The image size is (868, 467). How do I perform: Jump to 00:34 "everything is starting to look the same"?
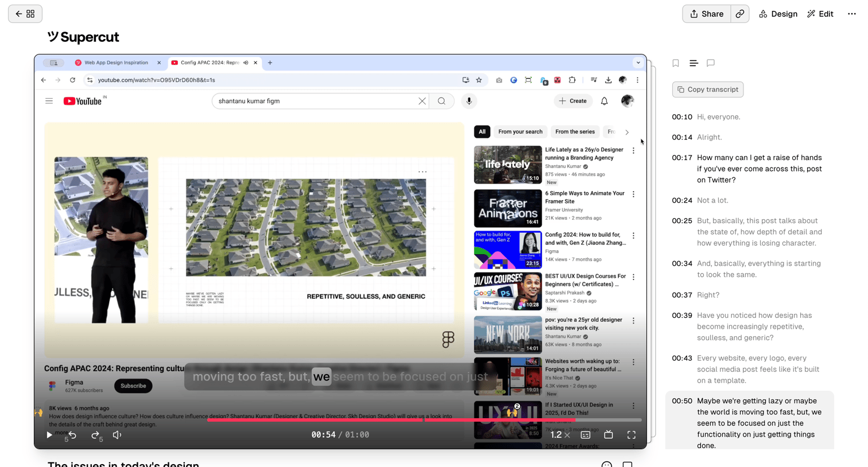(x=750, y=269)
